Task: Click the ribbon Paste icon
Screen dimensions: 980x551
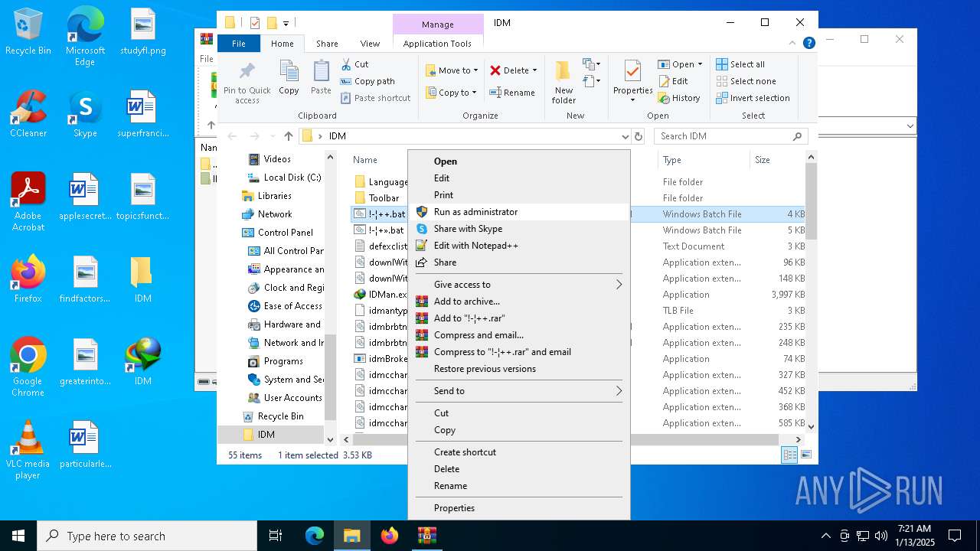Action: [321, 77]
